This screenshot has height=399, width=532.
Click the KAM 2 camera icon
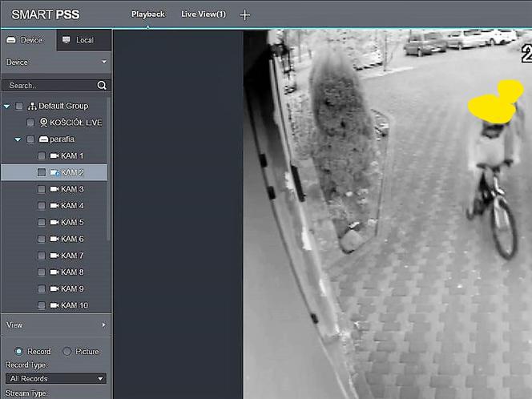click(54, 172)
